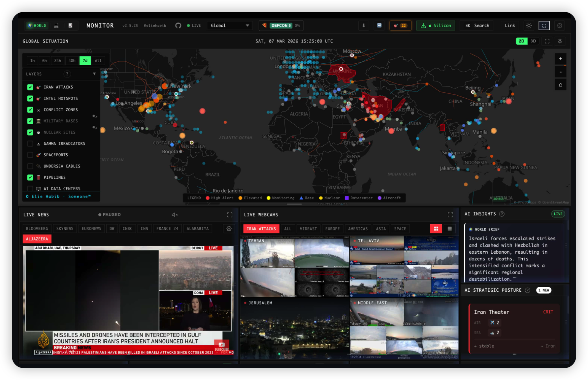Open the Someone credit link

pos(79,196)
